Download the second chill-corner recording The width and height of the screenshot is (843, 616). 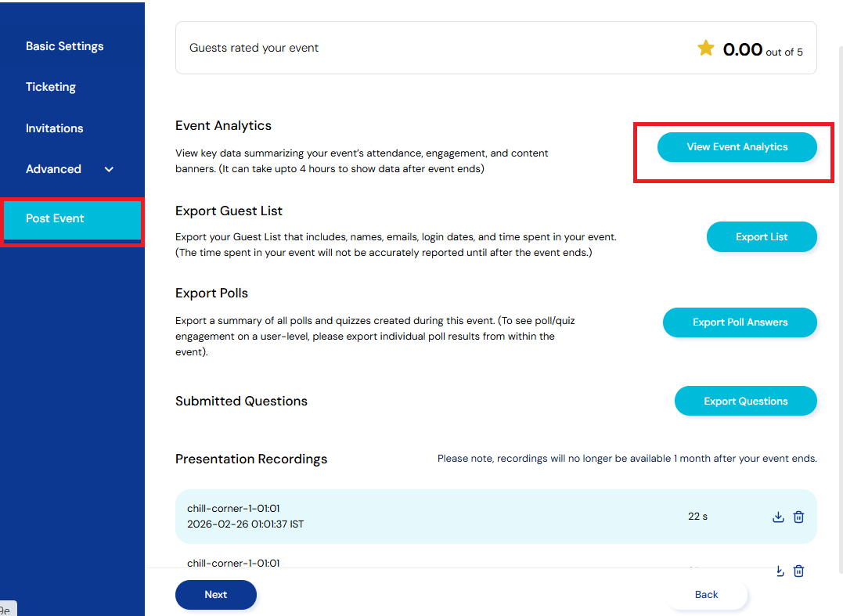tap(778, 571)
